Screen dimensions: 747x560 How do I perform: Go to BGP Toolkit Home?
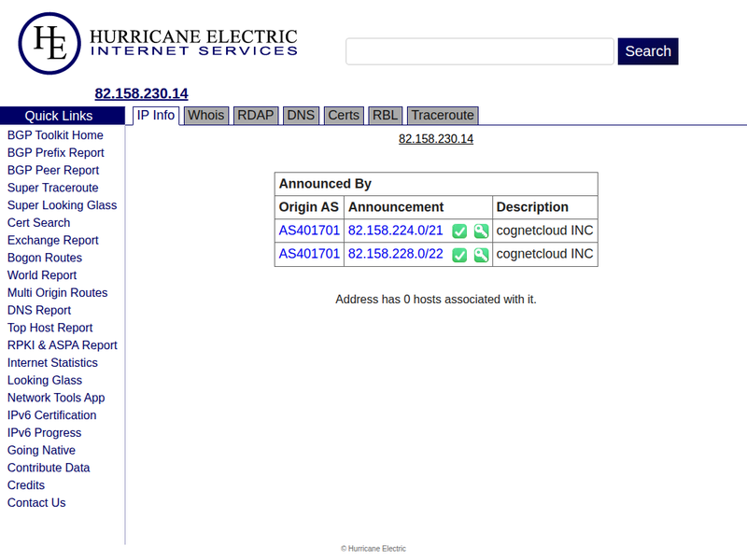pyautogui.click(x=55, y=135)
